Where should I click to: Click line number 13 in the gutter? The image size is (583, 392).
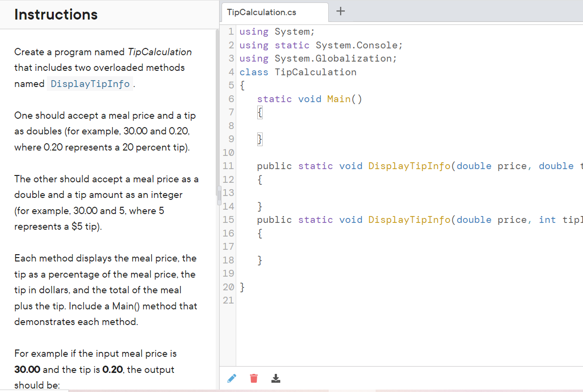coord(228,193)
